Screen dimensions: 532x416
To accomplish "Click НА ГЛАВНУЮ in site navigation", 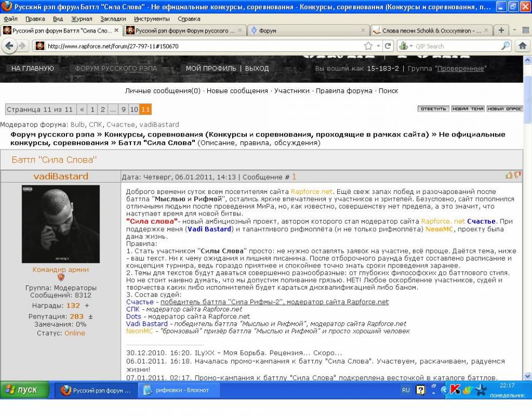I will (x=32, y=68).
